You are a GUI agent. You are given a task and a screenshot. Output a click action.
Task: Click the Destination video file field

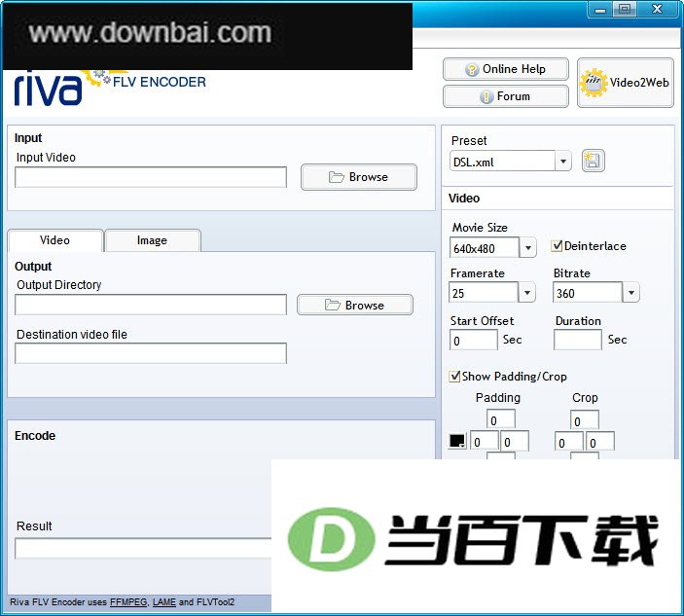(151, 353)
